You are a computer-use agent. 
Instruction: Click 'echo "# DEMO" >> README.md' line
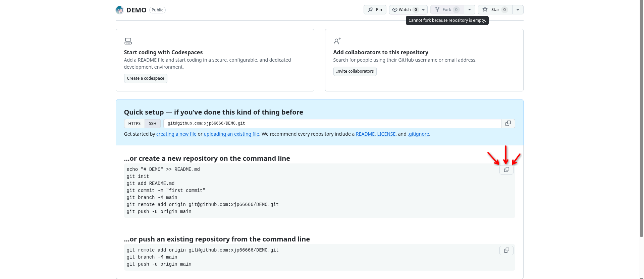163,169
